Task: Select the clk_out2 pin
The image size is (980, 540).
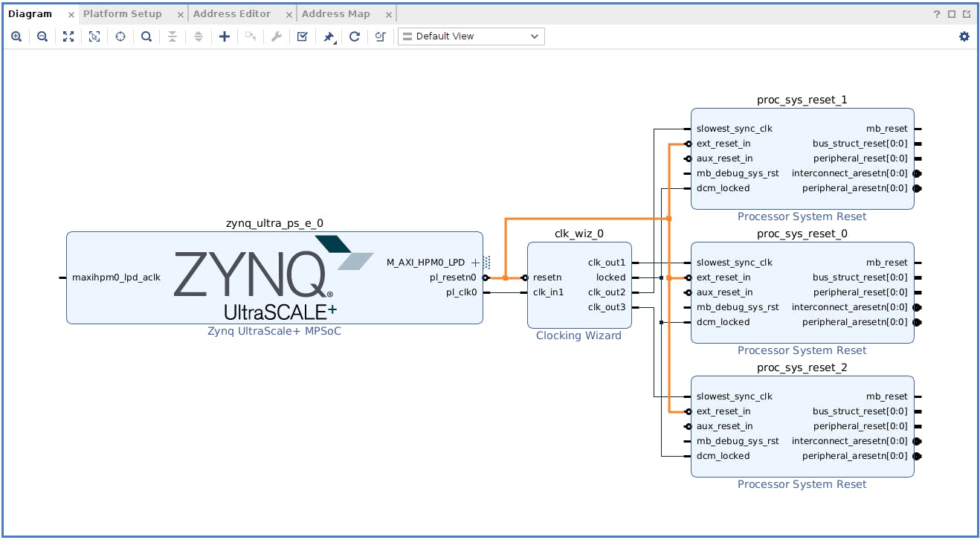Action: 607,292
